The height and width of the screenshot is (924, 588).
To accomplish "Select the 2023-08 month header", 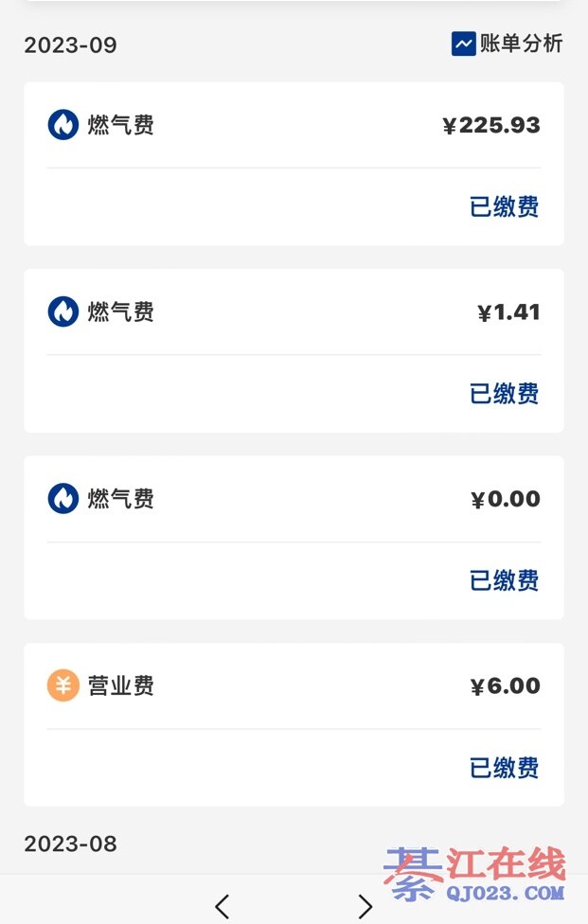I will (70, 844).
